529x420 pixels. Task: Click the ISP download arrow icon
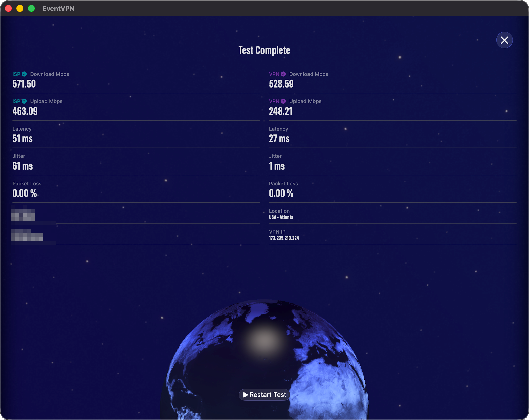[24, 74]
